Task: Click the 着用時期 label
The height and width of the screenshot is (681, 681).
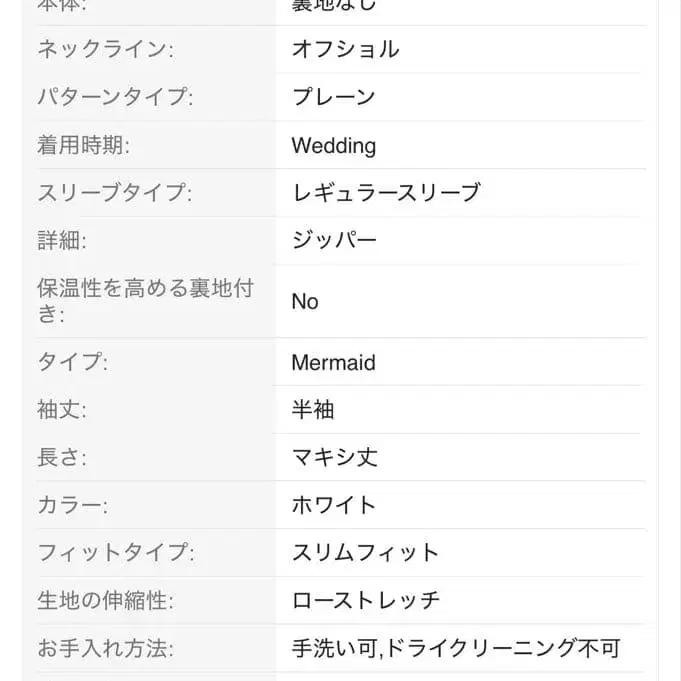Action: (x=83, y=145)
